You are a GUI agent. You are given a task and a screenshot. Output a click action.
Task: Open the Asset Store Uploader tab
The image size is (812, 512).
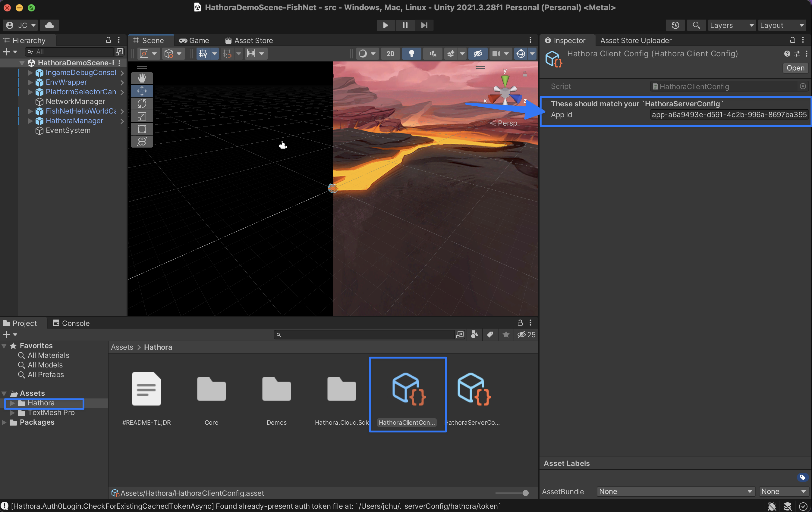636,40
